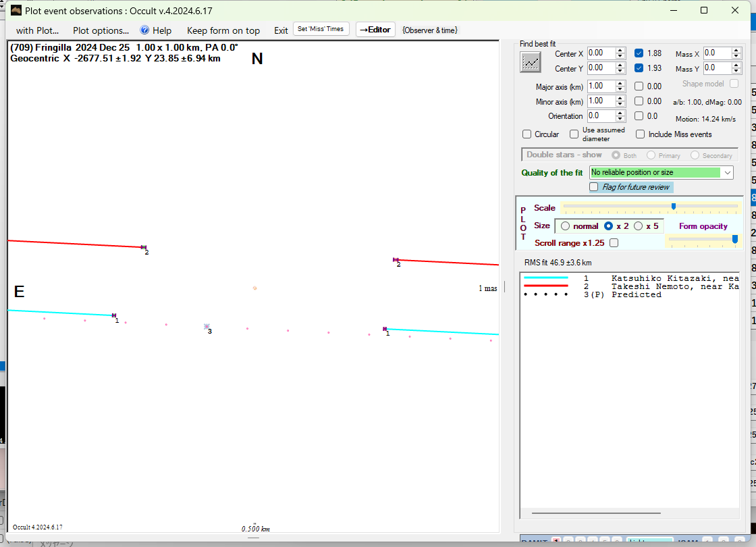Increase the Mass X spinner value
The image size is (756, 547).
tap(737, 50)
